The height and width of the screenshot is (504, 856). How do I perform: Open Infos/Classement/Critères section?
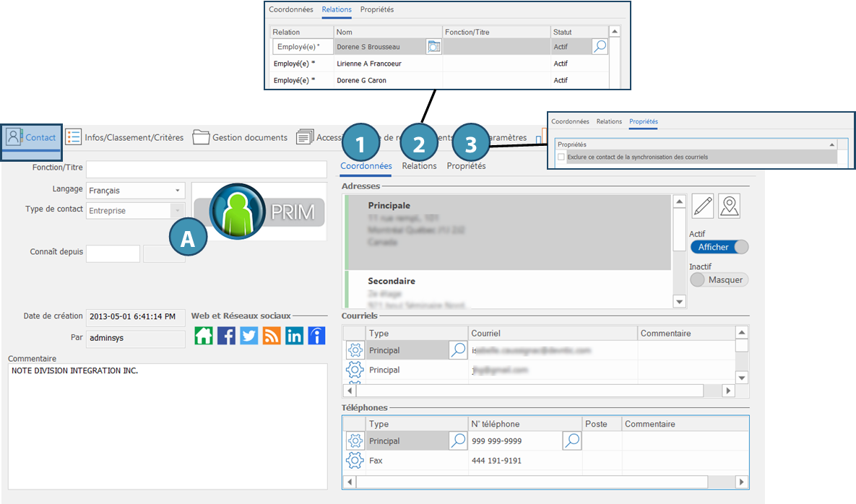pos(125,137)
